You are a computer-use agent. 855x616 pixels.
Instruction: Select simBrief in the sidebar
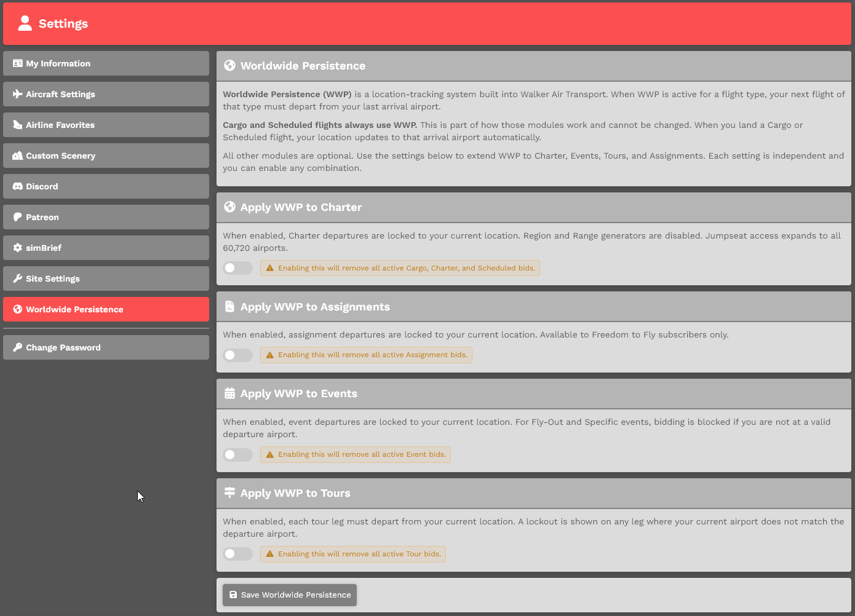[106, 248]
